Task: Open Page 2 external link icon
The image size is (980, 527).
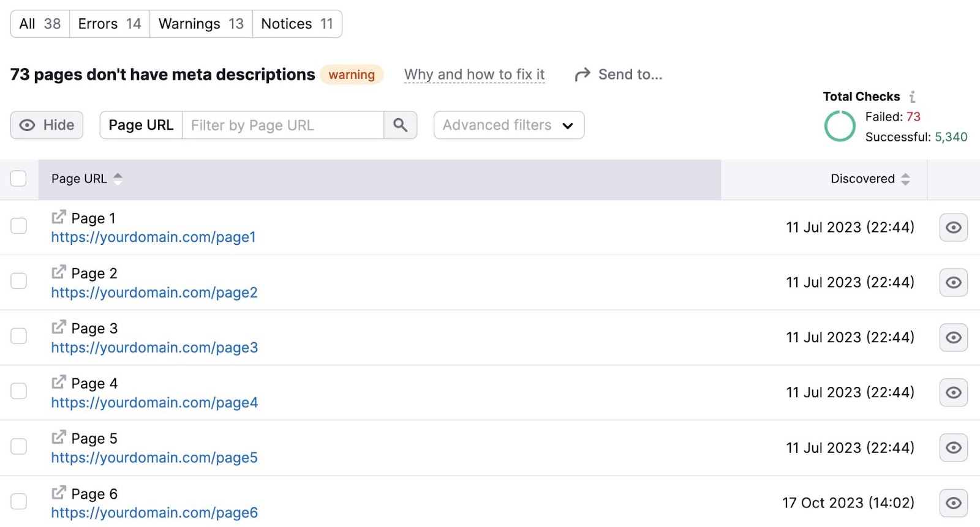Action: coord(59,272)
